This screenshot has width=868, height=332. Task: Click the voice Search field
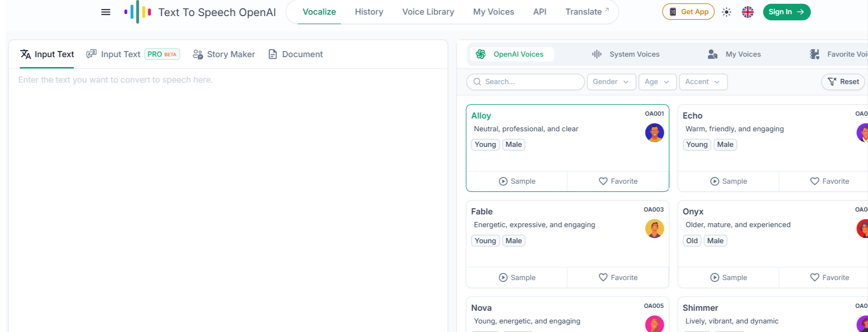(x=526, y=82)
